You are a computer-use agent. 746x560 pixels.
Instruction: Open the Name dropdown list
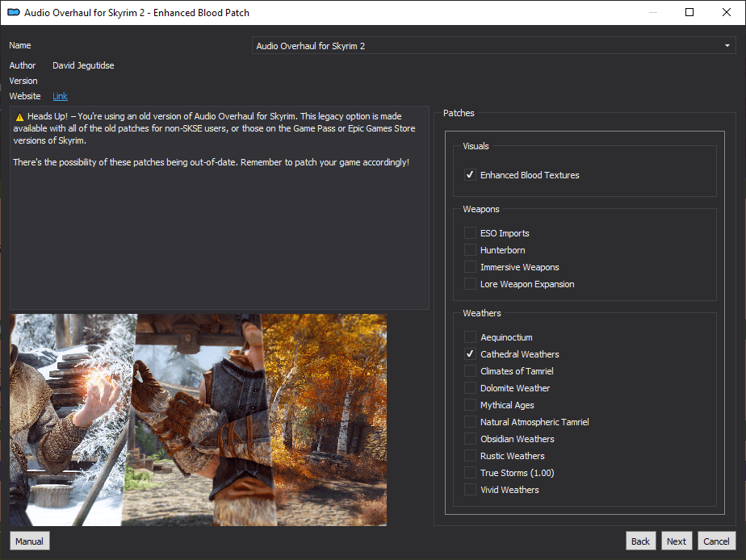coord(494,46)
